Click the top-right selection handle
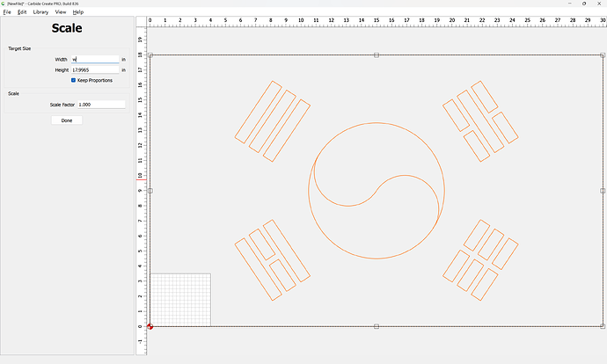The width and height of the screenshot is (607, 364). [603, 55]
